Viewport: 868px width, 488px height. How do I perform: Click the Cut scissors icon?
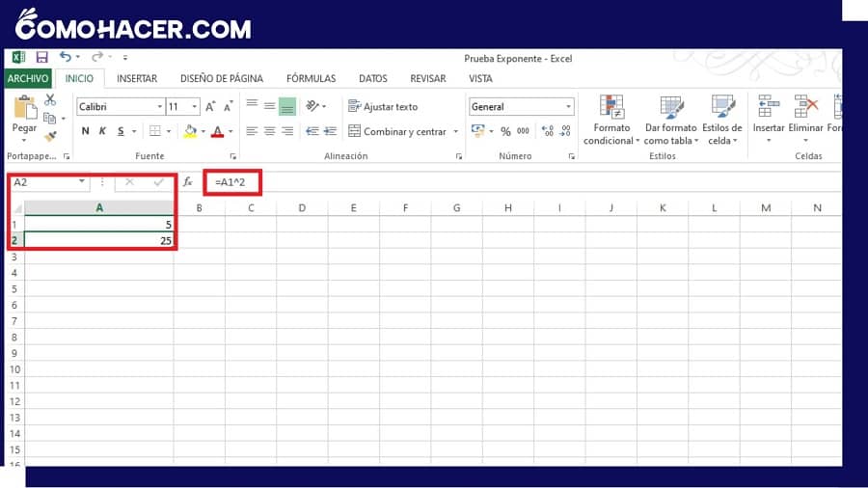pos(50,100)
